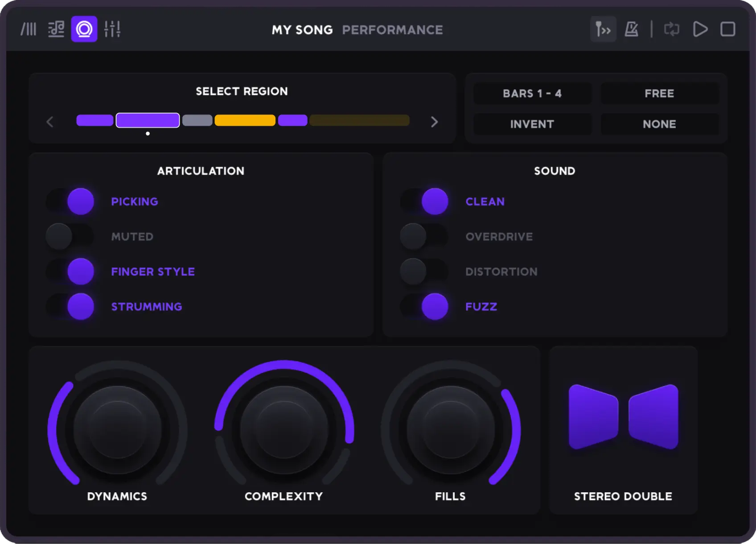Enable the Overdrive sound switch
This screenshot has width=756, height=544.
pos(424,236)
